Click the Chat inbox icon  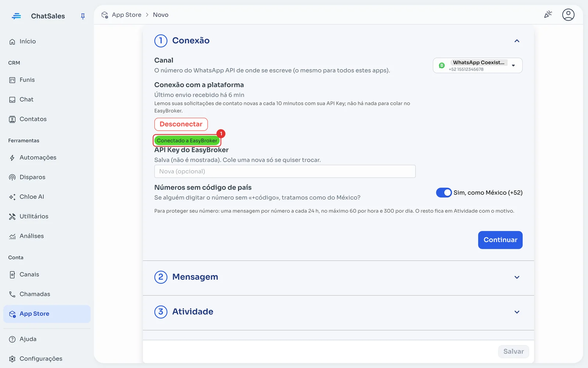12,100
